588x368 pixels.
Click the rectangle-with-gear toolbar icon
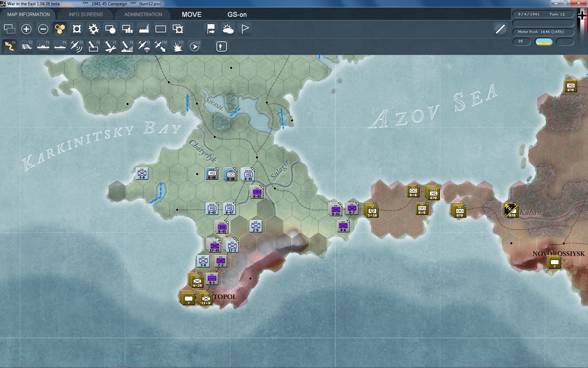(x=178, y=29)
